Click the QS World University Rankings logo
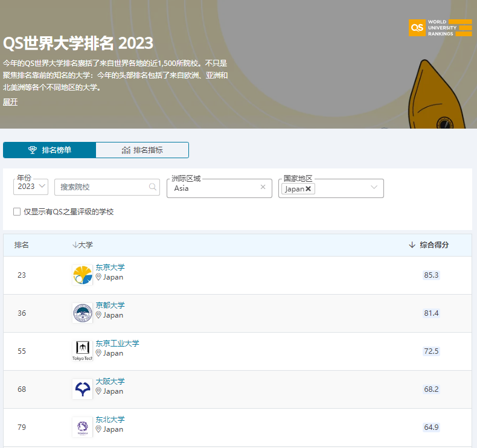This screenshot has height=448, width=477. [440, 28]
